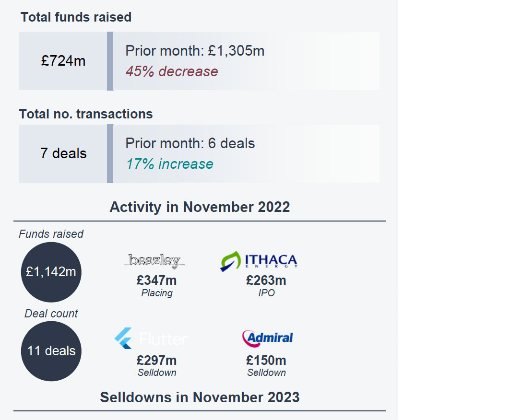Click the Activity in November 2022 heading
The width and height of the screenshot is (522, 420).
tap(200, 207)
